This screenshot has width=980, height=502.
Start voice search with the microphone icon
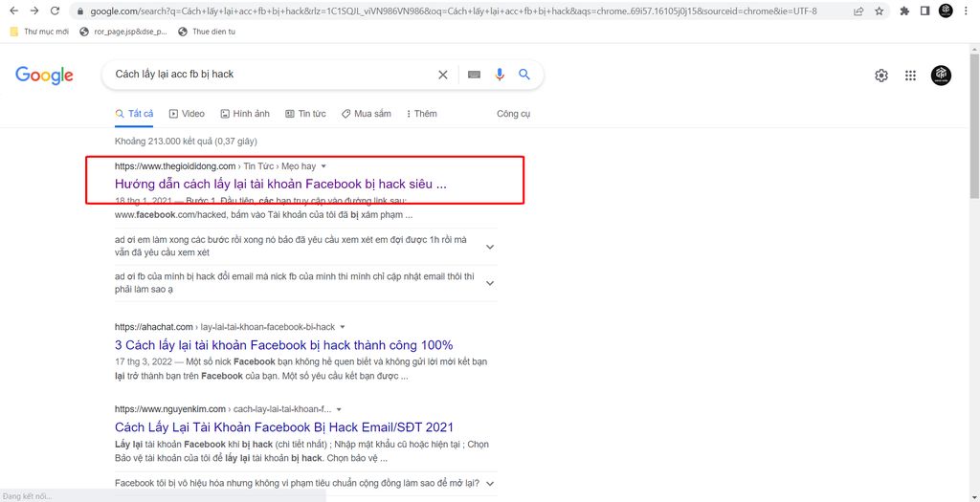(500, 75)
